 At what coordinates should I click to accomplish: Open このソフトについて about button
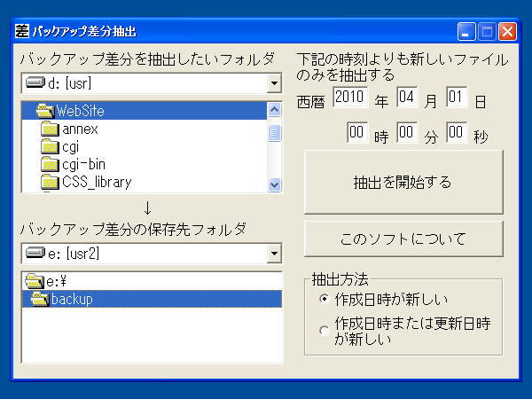point(403,239)
